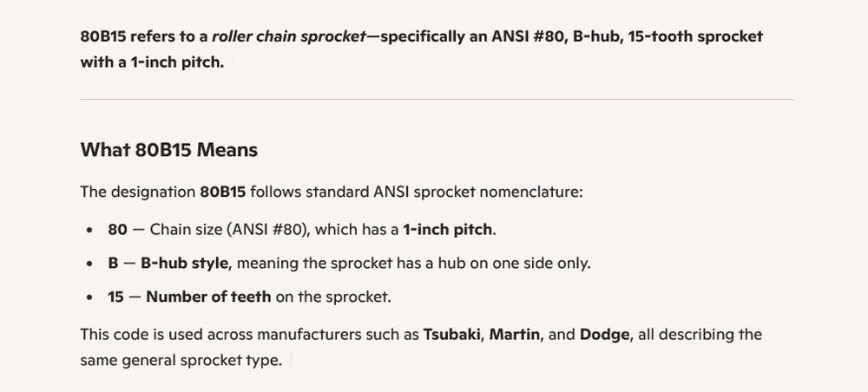The image size is (868, 392).
Task: Click the bold 'Martin' manufacturer name
Action: [514, 335]
